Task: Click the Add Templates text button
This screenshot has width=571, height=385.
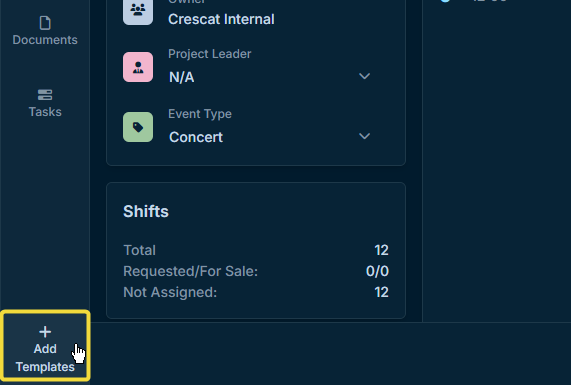Action: tap(45, 358)
